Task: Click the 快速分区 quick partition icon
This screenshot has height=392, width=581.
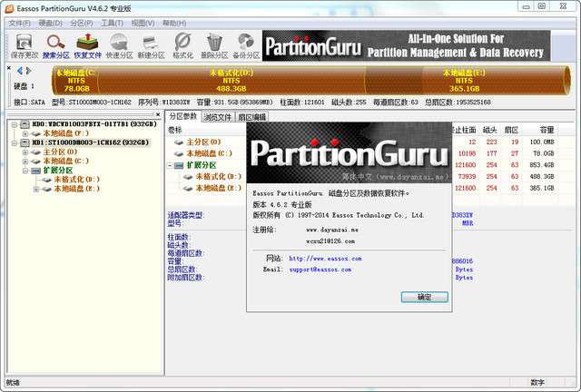Action: 119,45
